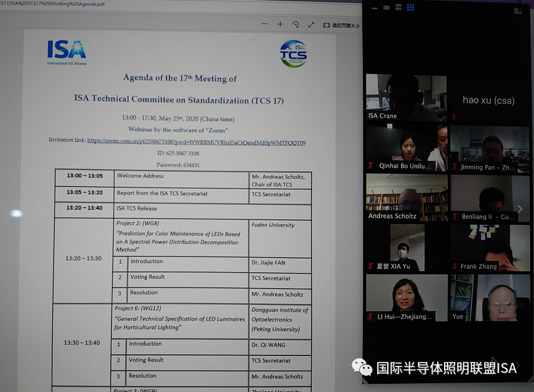Select ISA Crane video tile
The height and width of the screenshot is (392, 534).
tap(406, 97)
